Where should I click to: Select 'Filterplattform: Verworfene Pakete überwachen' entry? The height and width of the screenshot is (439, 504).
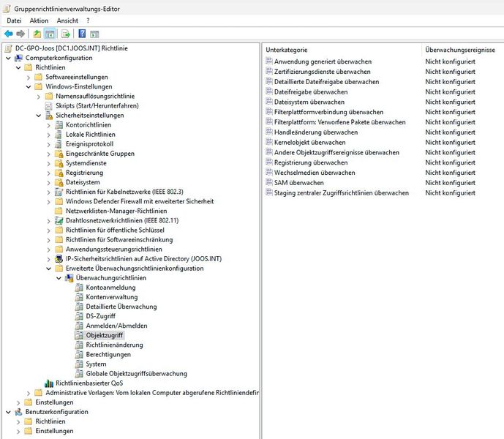pyautogui.click(x=339, y=122)
